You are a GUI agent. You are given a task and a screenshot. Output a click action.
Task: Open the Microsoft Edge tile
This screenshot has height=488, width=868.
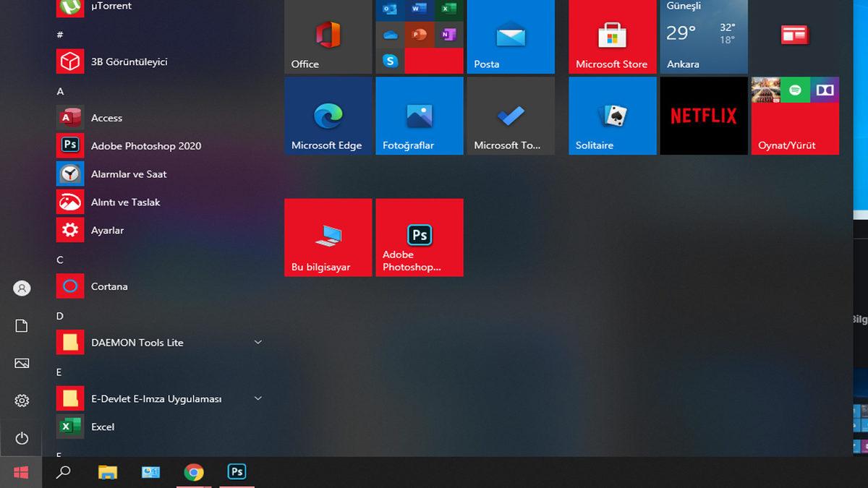pos(328,116)
